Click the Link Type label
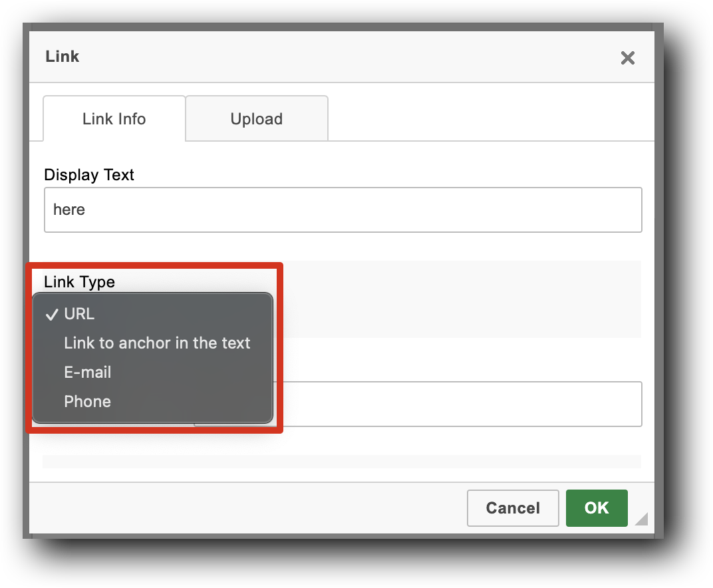Screen dimensions: 713x588 pos(78,282)
